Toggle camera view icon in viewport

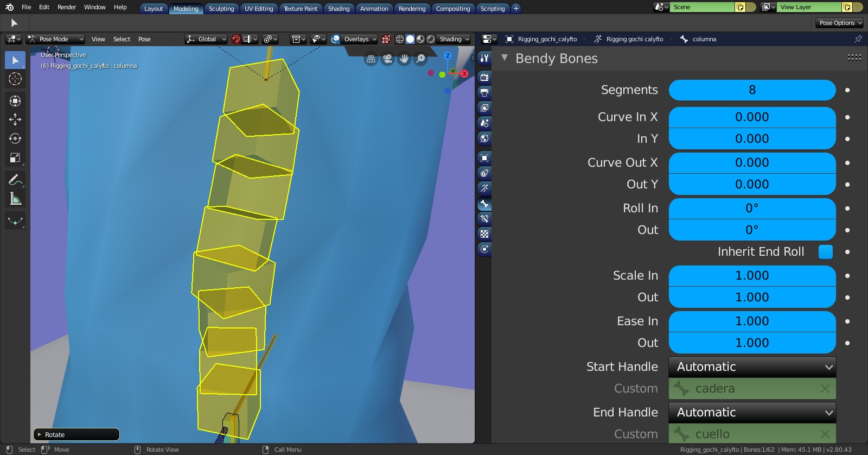click(387, 59)
